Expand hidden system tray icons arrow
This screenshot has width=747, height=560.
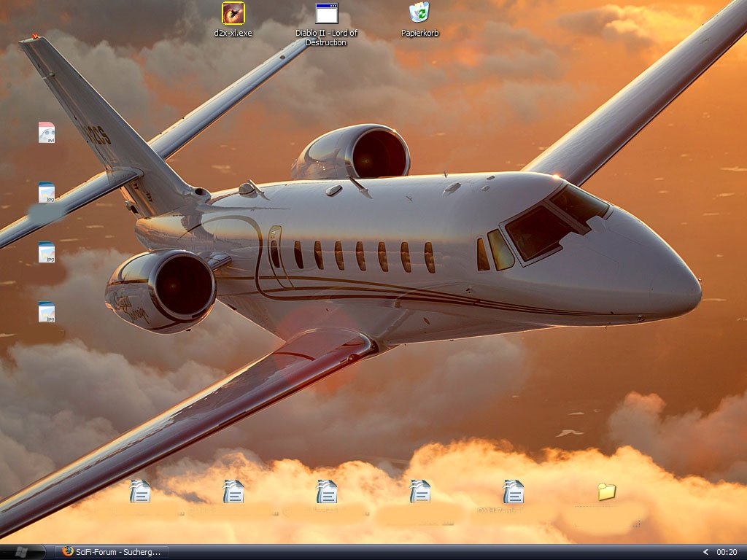(x=705, y=552)
